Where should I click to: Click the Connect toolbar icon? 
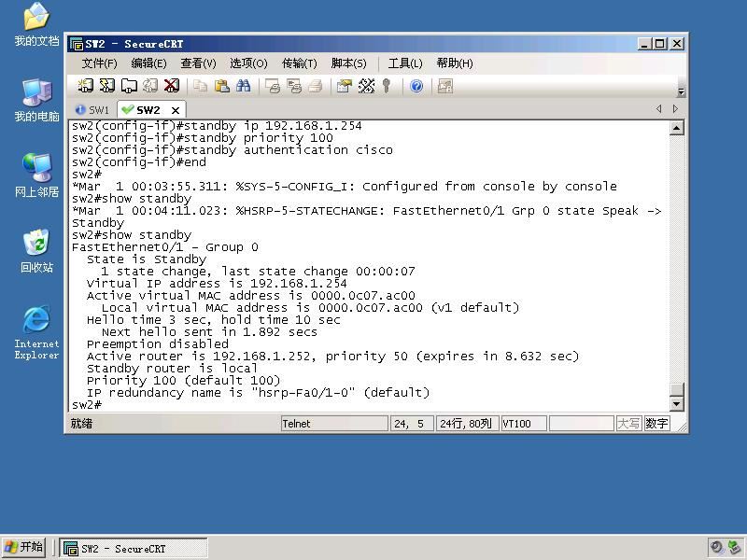coord(85,86)
